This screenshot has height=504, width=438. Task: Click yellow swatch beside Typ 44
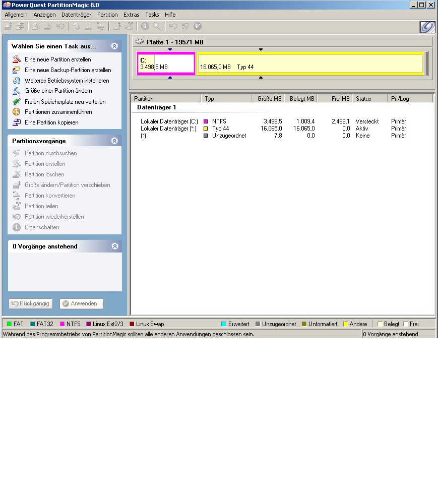tap(206, 129)
